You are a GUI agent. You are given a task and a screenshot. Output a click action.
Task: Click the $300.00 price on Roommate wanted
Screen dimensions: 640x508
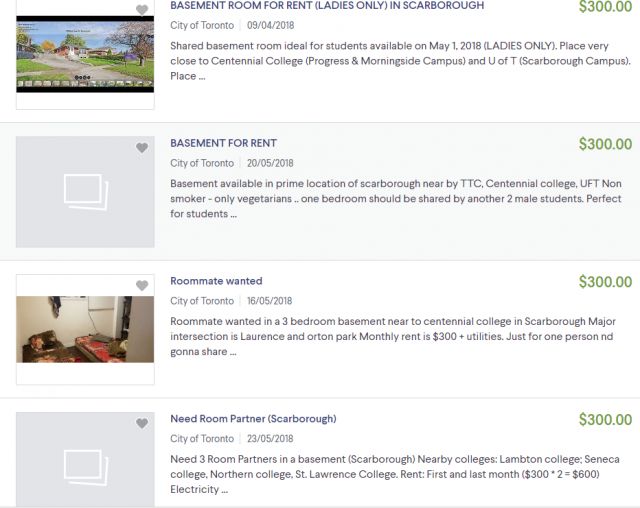point(605,282)
